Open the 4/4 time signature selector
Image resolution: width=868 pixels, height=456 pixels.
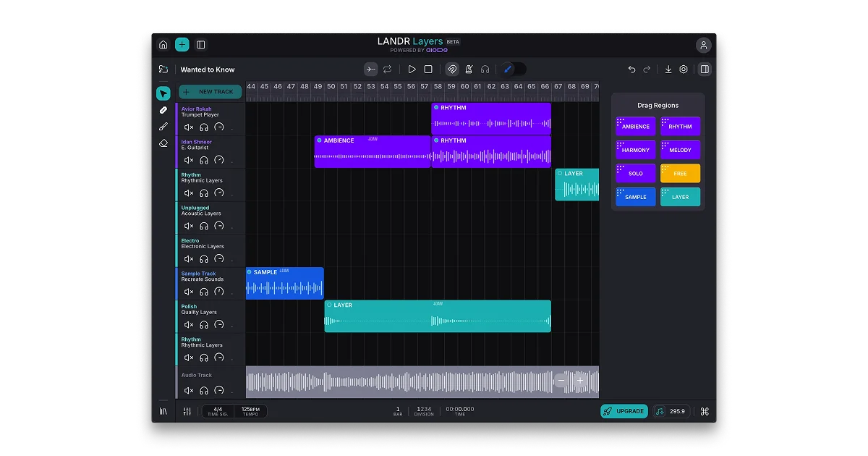tap(218, 411)
